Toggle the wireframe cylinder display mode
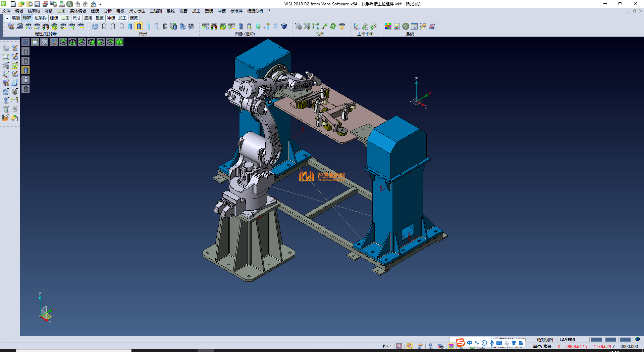The width and height of the screenshot is (644, 352). click(104, 26)
